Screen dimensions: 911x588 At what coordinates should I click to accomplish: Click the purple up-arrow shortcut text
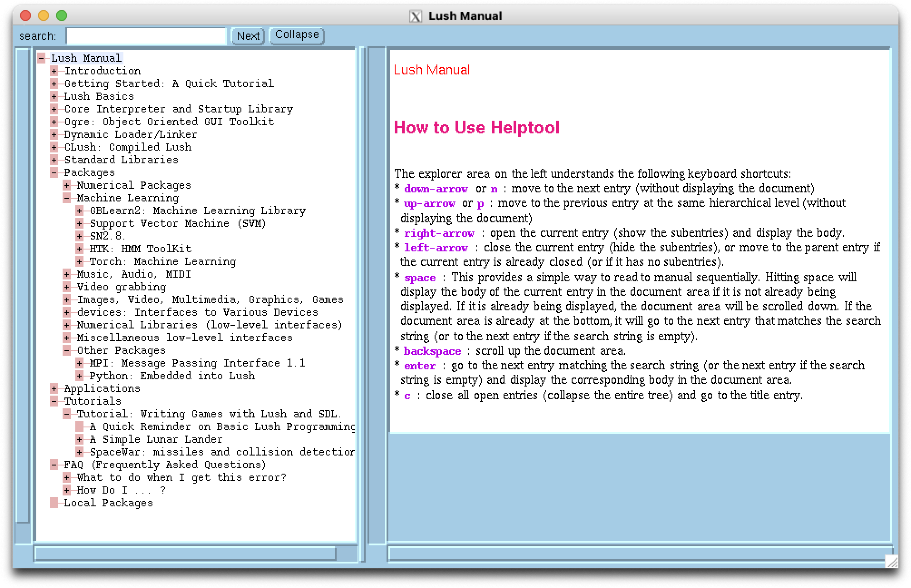click(429, 203)
